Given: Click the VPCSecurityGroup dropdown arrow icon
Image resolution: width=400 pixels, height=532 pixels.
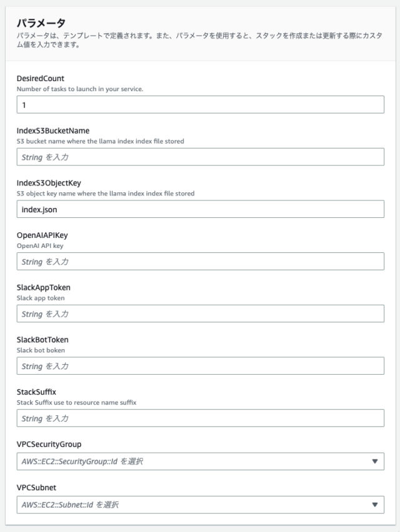Looking at the screenshot, I should (x=375, y=461).
